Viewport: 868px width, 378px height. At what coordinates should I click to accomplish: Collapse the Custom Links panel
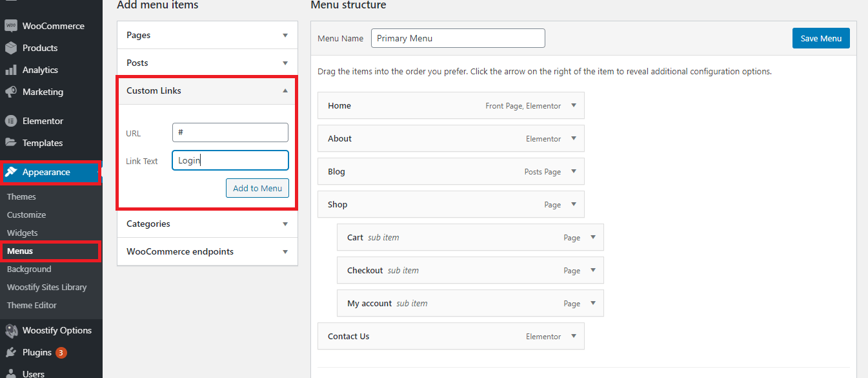pyautogui.click(x=285, y=91)
